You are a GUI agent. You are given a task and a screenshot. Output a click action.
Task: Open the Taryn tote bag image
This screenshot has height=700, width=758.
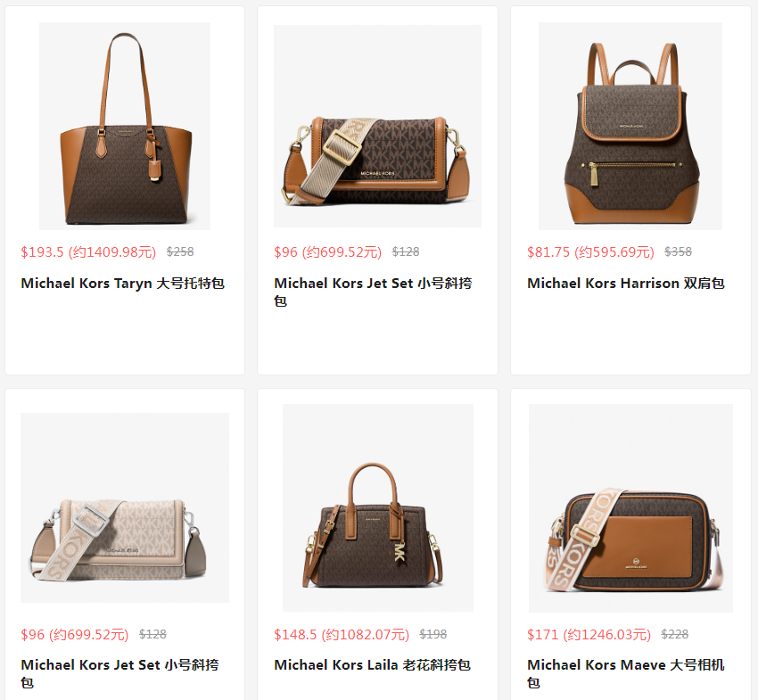tap(125, 126)
